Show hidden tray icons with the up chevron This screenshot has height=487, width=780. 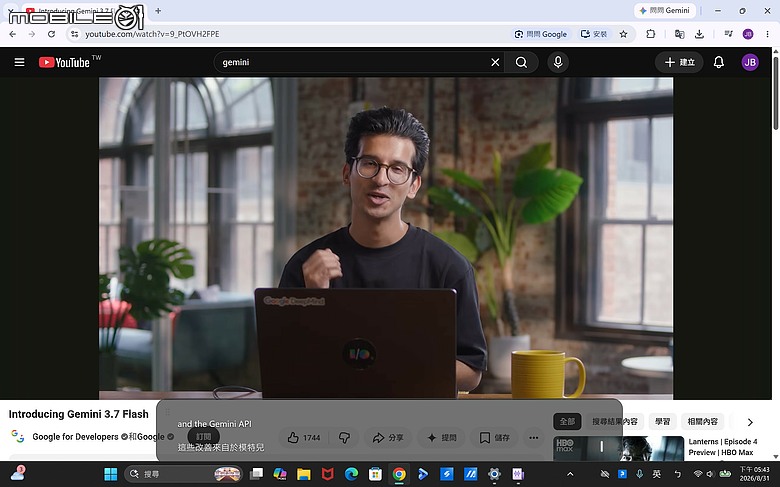(570, 474)
